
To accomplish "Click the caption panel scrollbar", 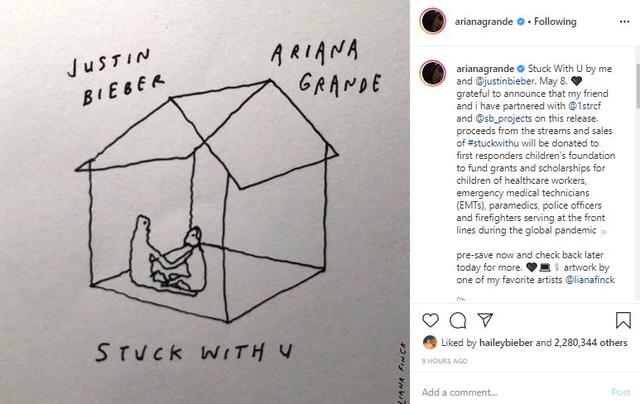I will [638, 86].
